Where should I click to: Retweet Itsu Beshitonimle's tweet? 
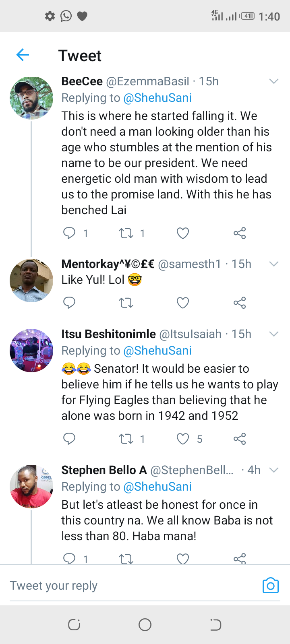pos(126,439)
